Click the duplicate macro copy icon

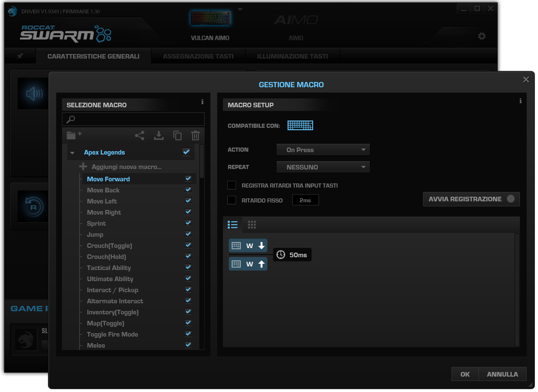(177, 135)
